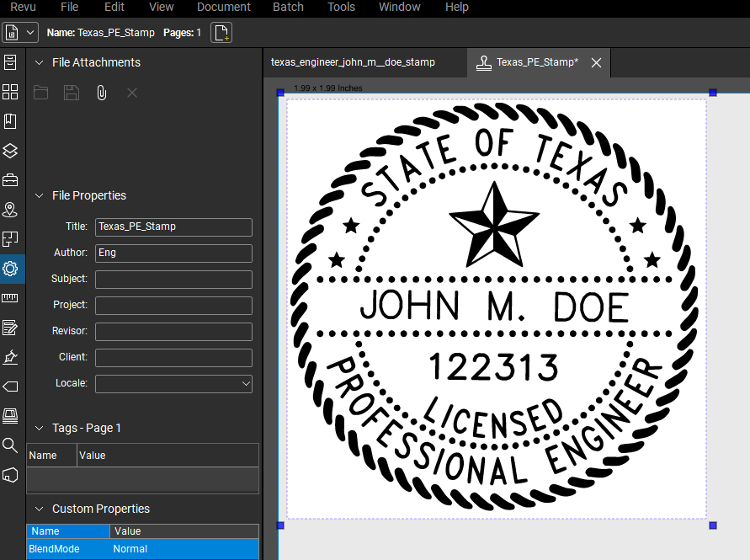Image resolution: width=750 pixels, height=560 pixels.
Task: Select the Properties gear panel icon
Action: pyautogui.click(x=10, y=269)
